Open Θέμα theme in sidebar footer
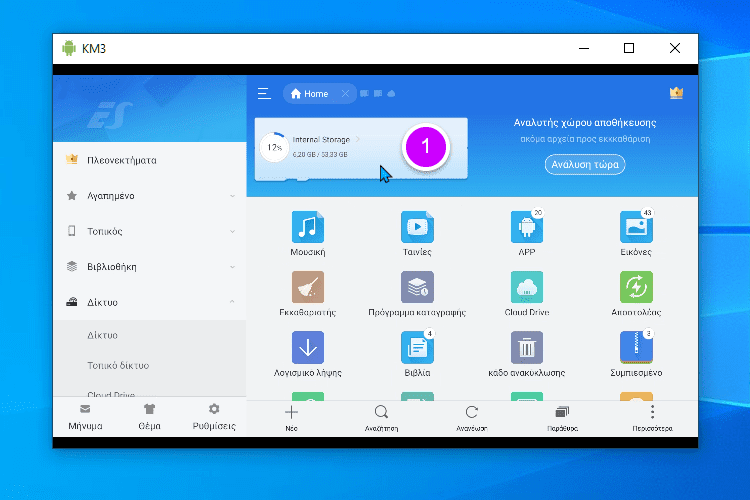Viewport: 750px width, 500px height. [x=149, y=417]
